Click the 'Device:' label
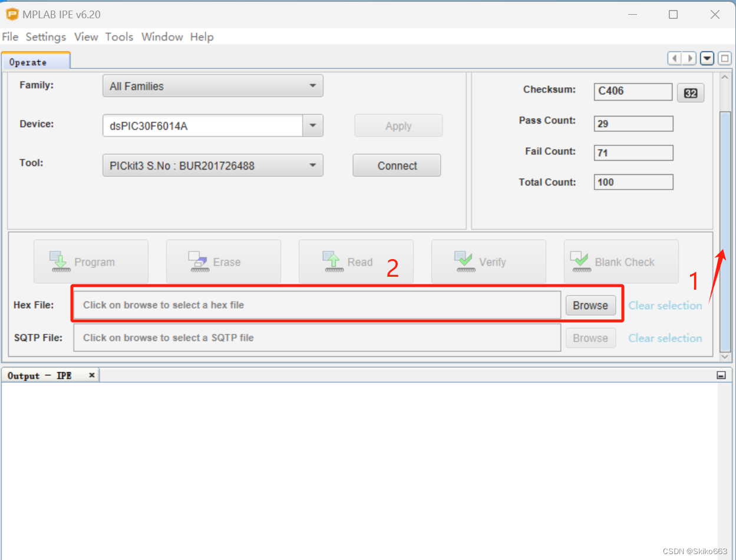The image size is (736, 560). [37, 124]
